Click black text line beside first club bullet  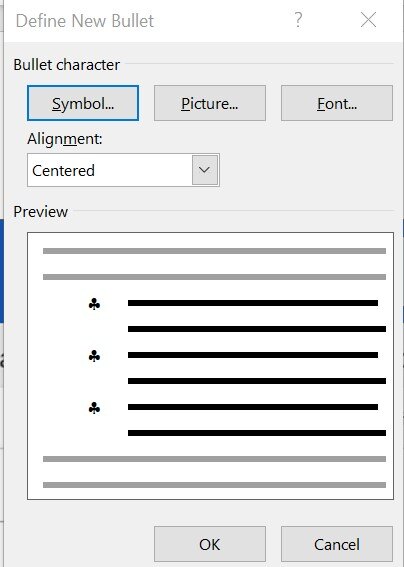point(253,303)
